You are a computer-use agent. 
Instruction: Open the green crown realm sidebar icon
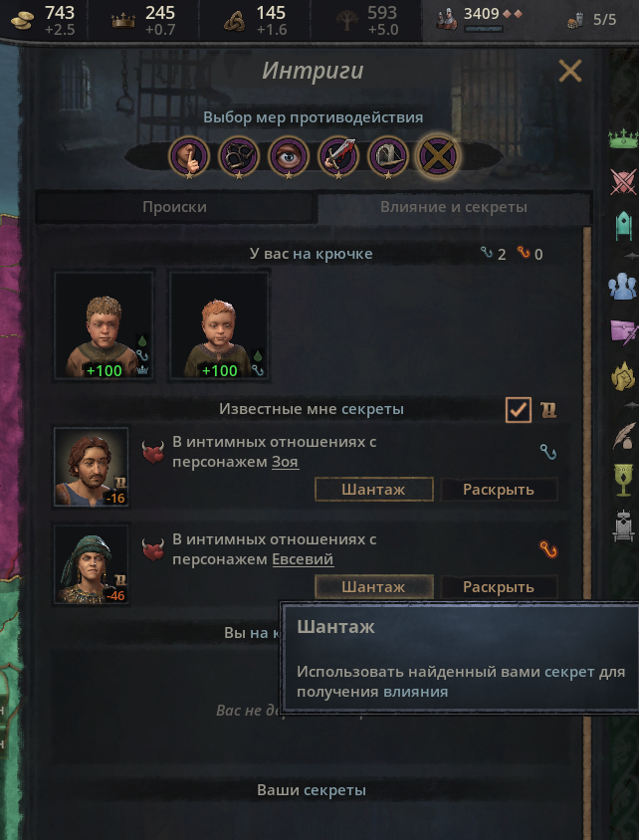[623, 138]
